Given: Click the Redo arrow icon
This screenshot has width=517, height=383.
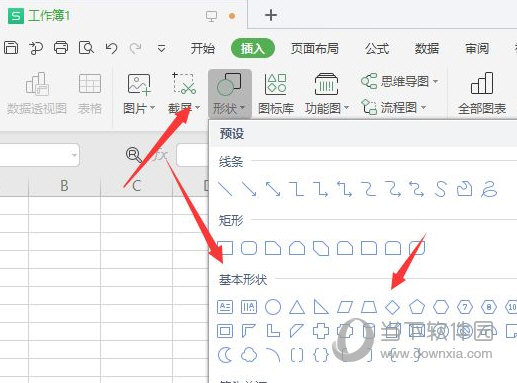Looking at the screenshot, I should 135,48.
